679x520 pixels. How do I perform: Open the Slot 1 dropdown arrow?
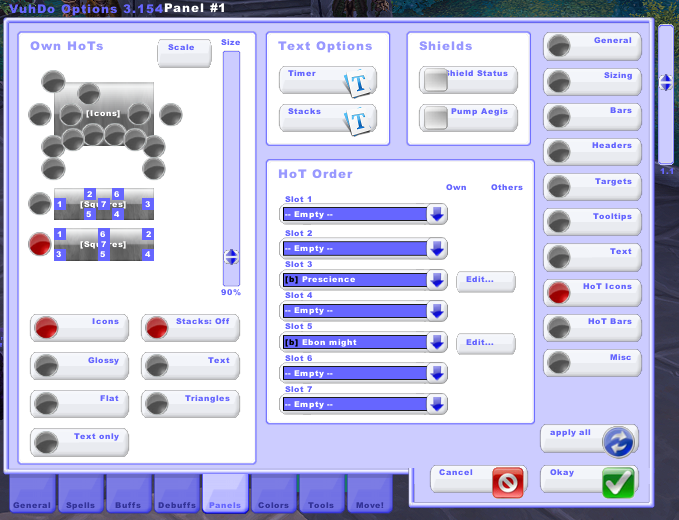(437, 215)
